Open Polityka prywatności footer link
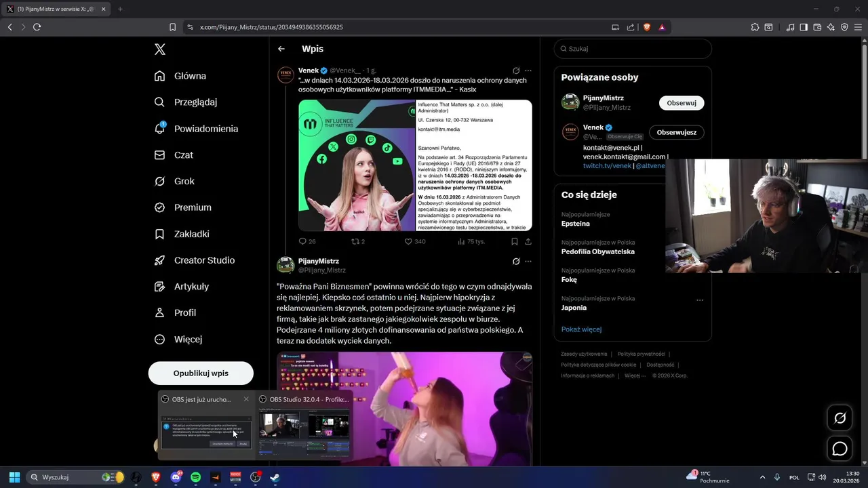Viewport: 868px width, 488px height. (641, 354)
